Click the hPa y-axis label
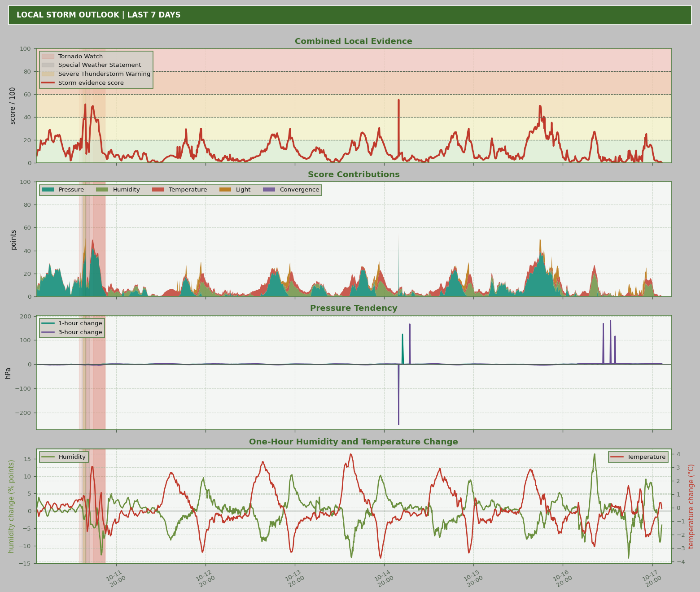Image resolution: width=700 pixels, height=592 pixels. pos(8,373)
